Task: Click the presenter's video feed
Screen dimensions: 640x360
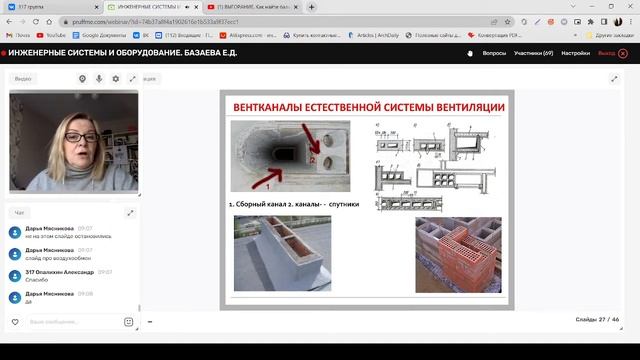Action: (x=74, y=142)
